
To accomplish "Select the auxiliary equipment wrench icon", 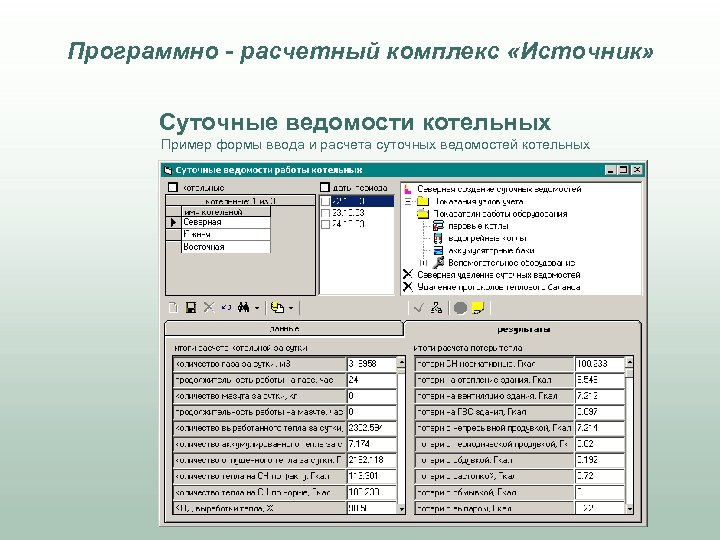I will 439,263.
